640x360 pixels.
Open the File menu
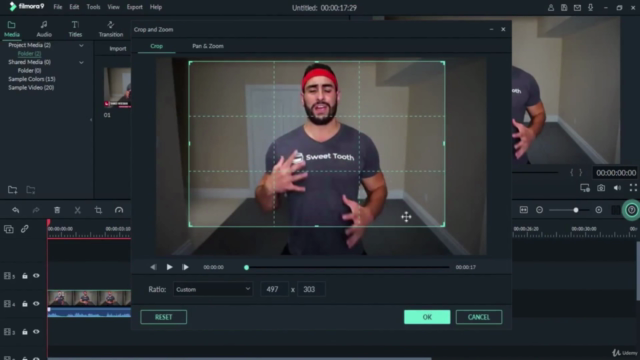(58, 7)
